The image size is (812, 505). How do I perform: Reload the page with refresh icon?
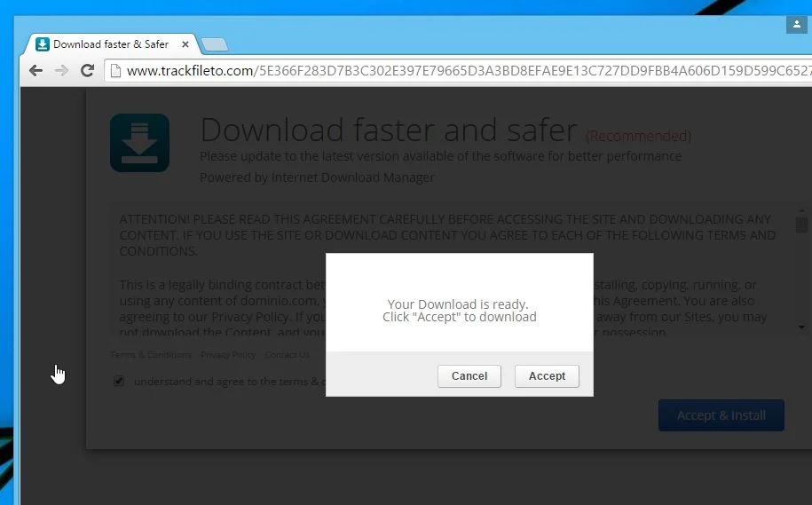pyautogui.click(x=88, y=70)
